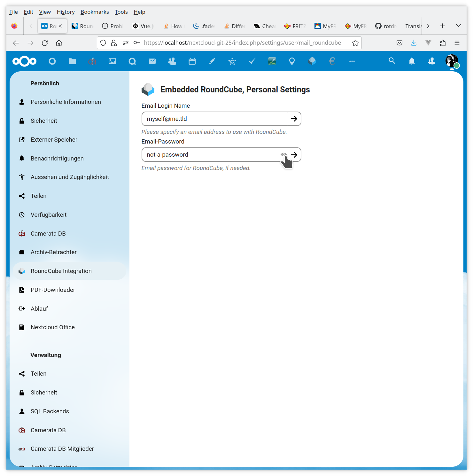Open Sicherheit under Persönlich
473x476 pixels.
[69, 121]
